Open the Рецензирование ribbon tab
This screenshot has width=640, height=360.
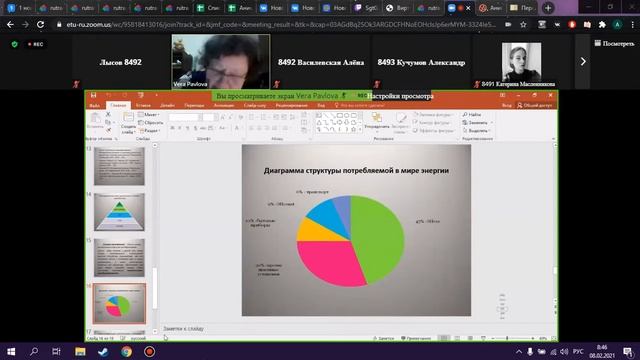pos(291,105)
